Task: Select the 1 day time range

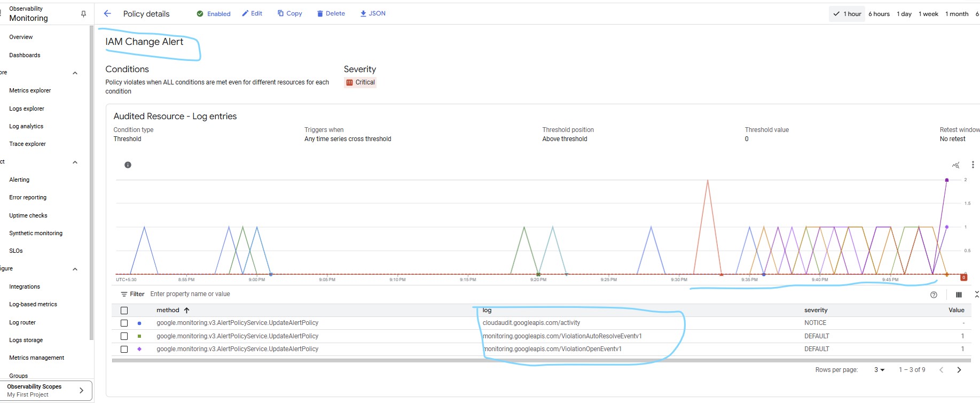Action: click(904, 14)
